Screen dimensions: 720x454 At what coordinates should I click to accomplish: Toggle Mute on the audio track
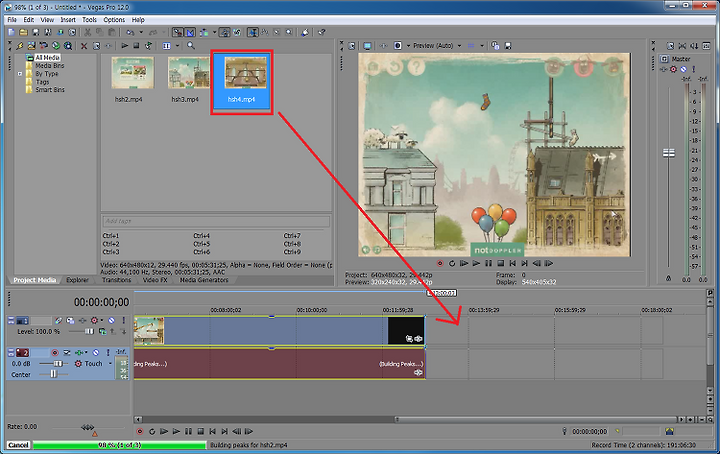coord(96,353)
